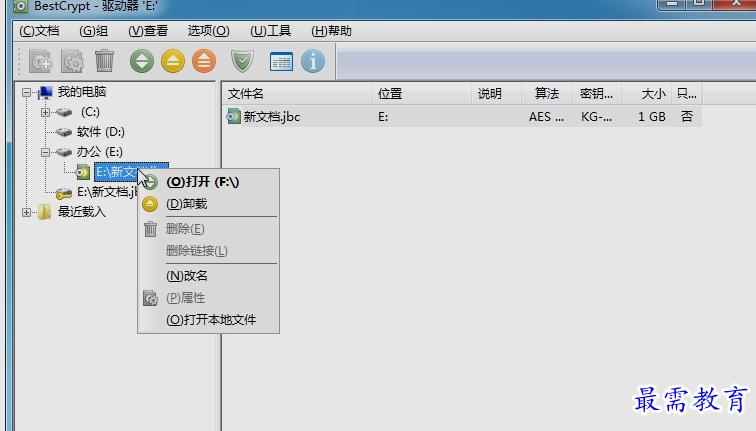Viewport: 756px width, 431px height.
Task: Click the BestCrypt title bar app icon
Action: 20,6
